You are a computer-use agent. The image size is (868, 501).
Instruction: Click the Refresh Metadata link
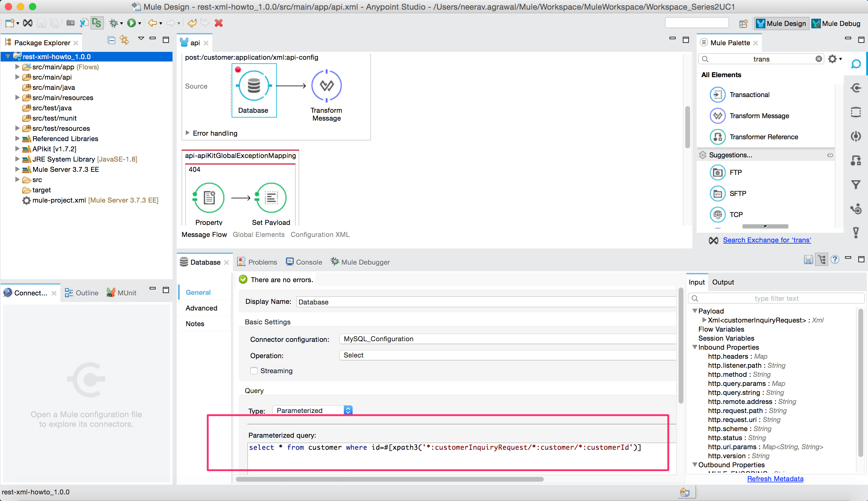click(x=775, y=478)
